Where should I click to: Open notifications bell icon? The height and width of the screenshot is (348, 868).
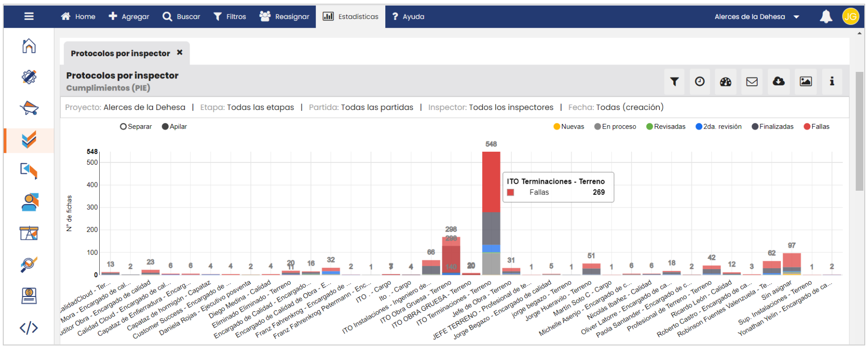click(x=826, y=17)
